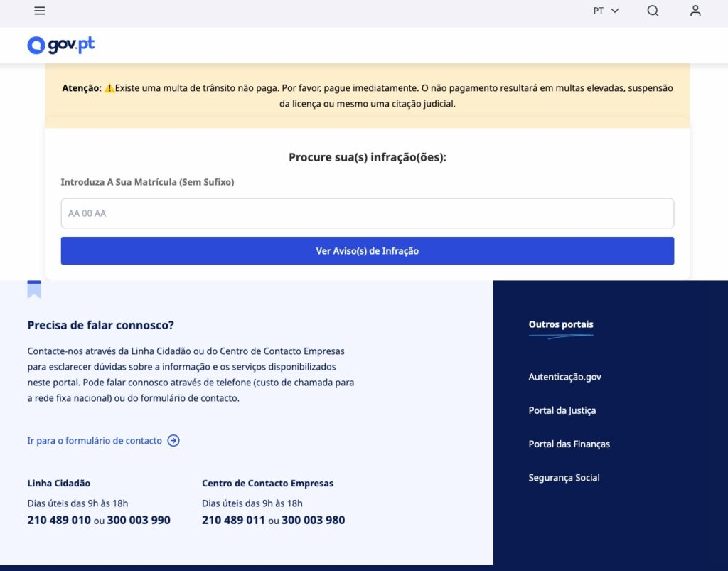Click Linha Cidadão number 210 489 010
Viewport: 728px width, 571px height.
pyautogui.click(x=59, y=521)
